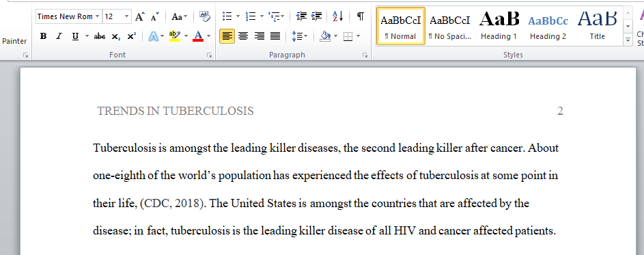Screen dimensions: 644x255
Task: Apply Center alignment
Action: (x=243, y=36)
